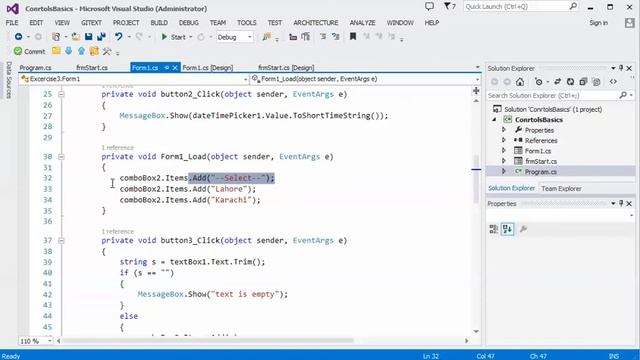The width and height of the screenshot is (640, 360).
Task: Click the GitExt Browse folder icon
Action: click(x=56, y=51)
